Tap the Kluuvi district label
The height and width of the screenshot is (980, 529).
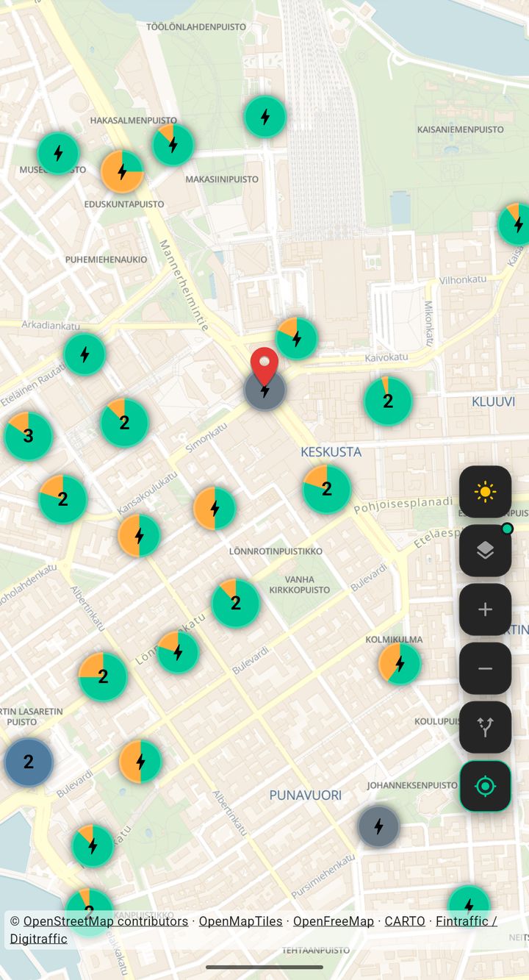[x=493, y=401]
